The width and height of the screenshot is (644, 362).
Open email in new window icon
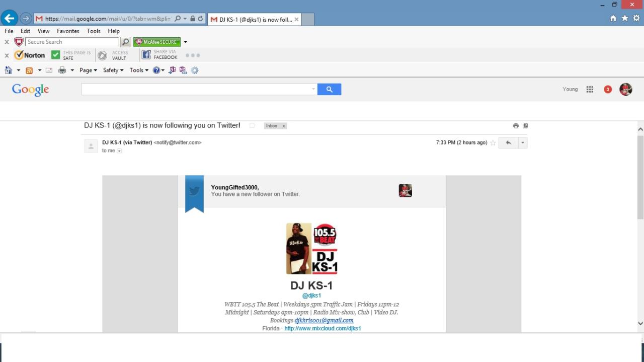[x=525, y=126]
